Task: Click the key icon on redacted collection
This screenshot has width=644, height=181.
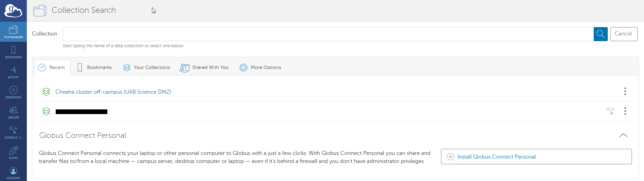Action: tap(610, 111)
